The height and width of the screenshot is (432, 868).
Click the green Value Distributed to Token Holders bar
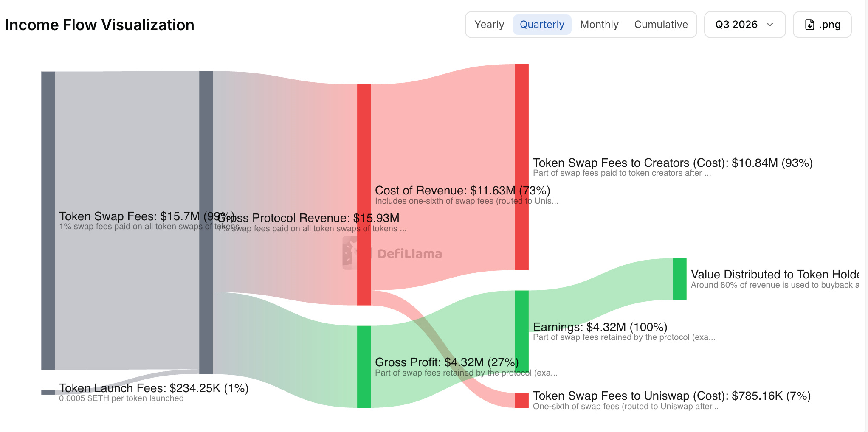(680, 279)
